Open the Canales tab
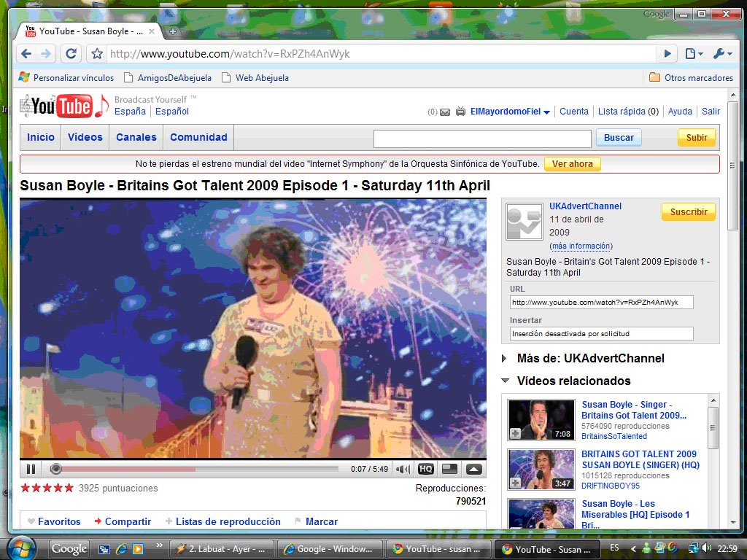 click(x=136, y=137)
